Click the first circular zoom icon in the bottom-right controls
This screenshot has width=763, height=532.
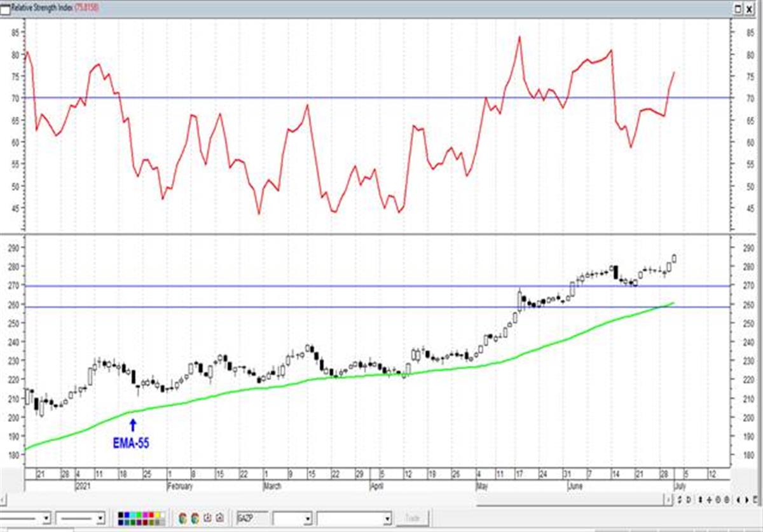(x=718, y=500)
